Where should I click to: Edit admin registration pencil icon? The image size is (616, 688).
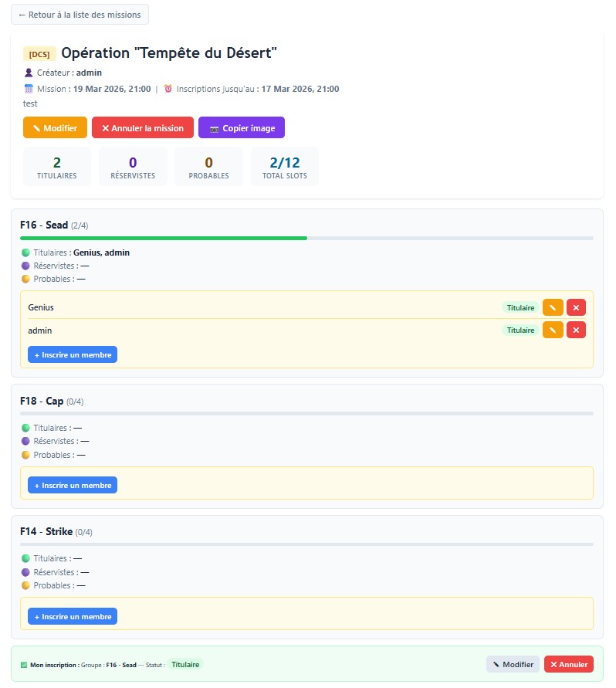click(x=553, y=330)
